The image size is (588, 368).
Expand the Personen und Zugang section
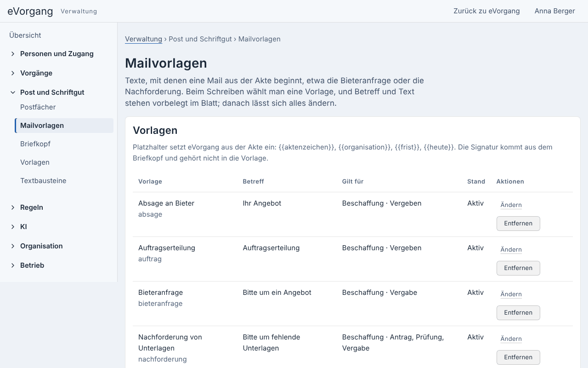point(57,54)
